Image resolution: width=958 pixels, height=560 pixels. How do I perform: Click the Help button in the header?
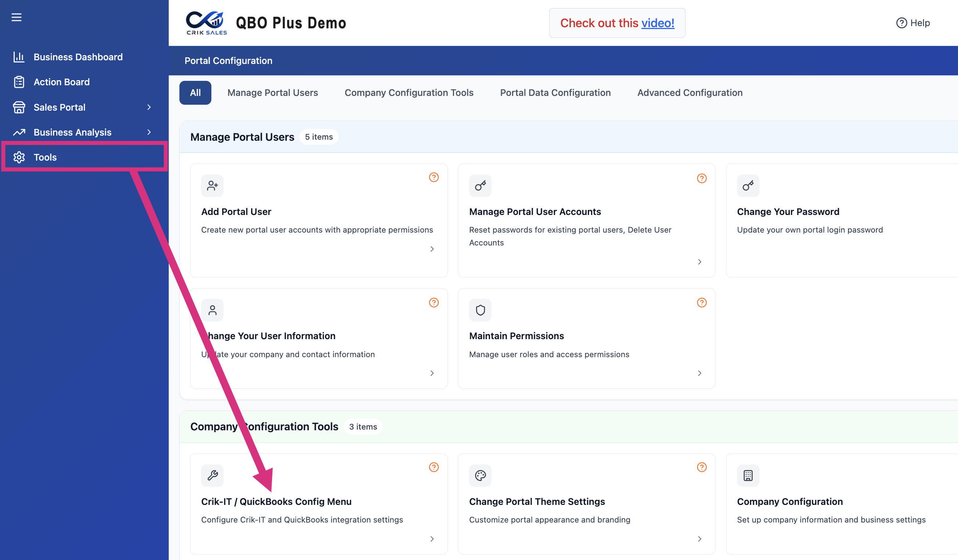coord(913,23)
